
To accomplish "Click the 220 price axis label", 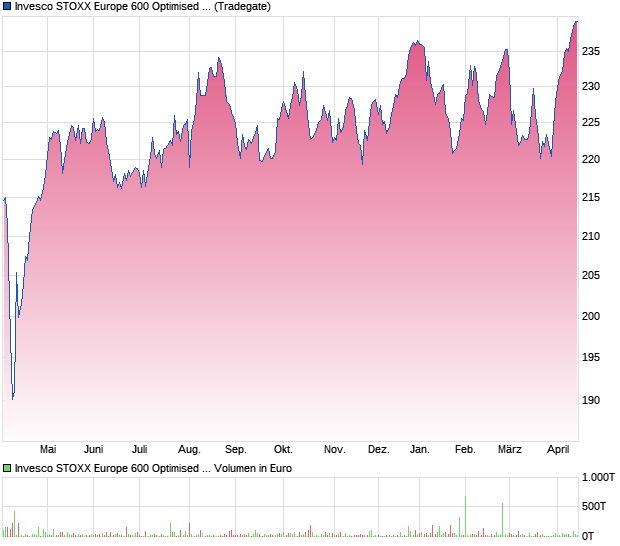I will coord(590,159).
